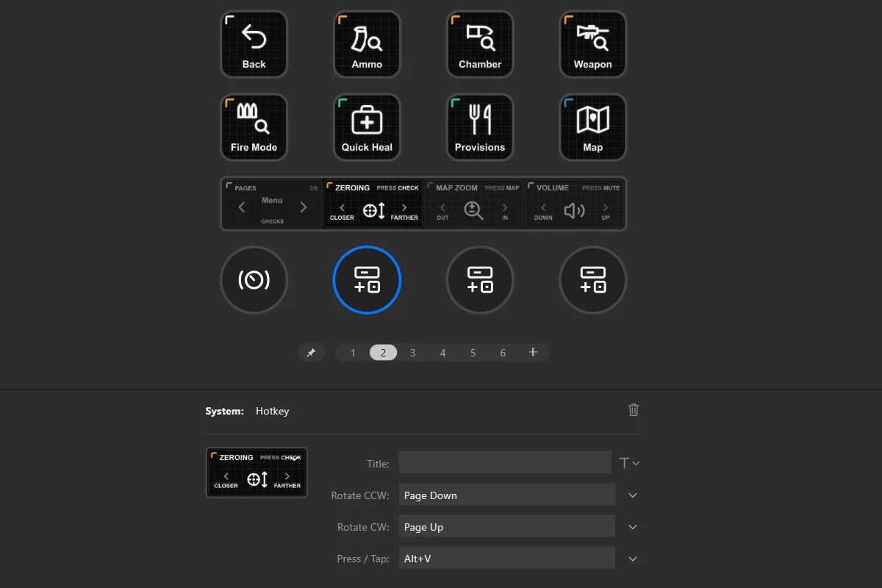This screenshot has width=882, height=588.
Task: Select the third dial
Action: pos(480,280)
